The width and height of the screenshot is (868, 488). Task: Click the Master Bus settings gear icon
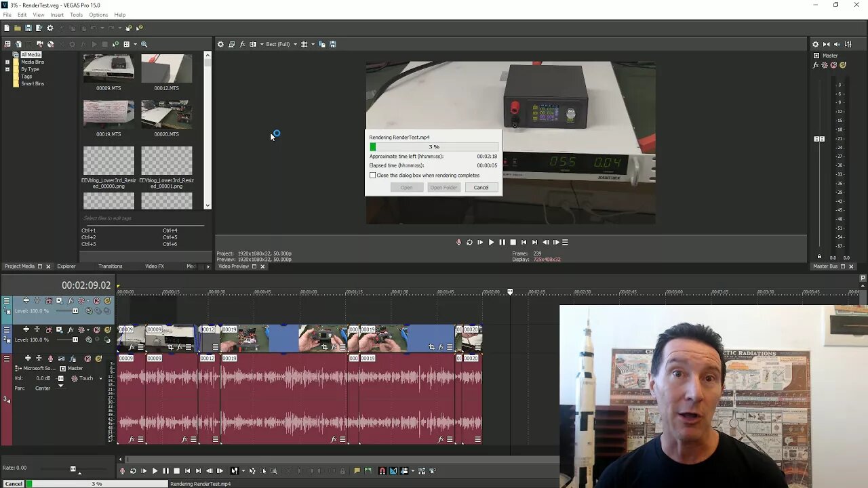pyautogui.click(x=816, y=44)
